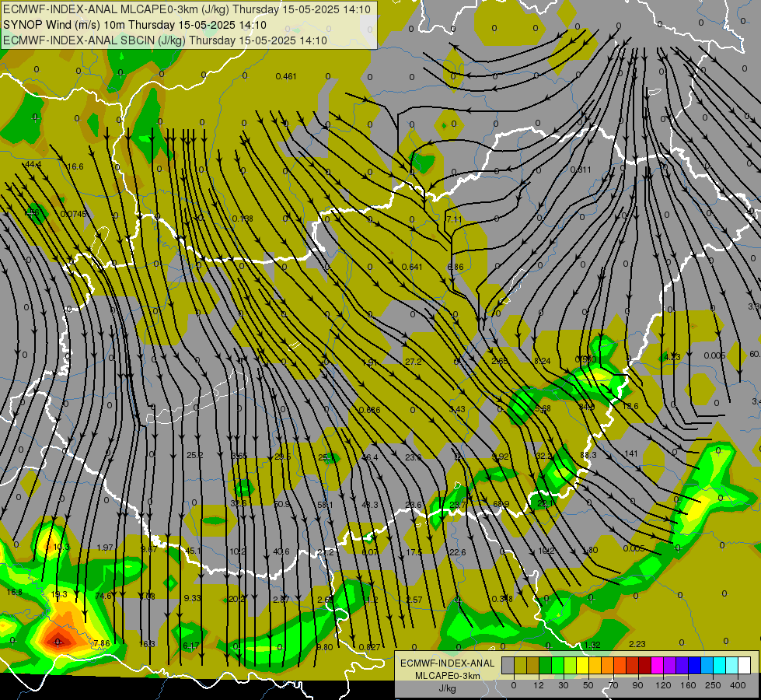Click the map value 48.3
This screenshot has width=761, height=700.
pos(370,506)
